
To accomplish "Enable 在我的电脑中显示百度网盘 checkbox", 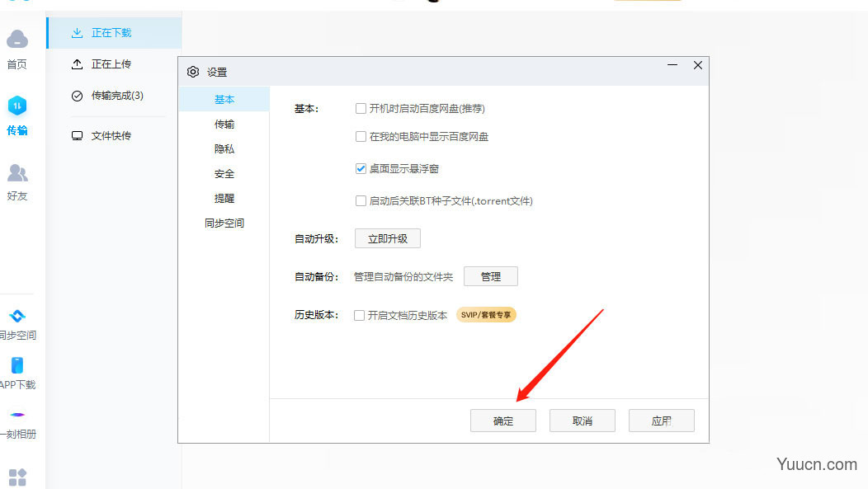I will click(361, 136).
